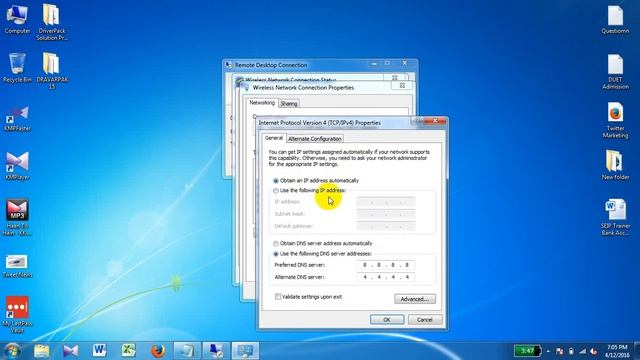
Task: Open the DriverPack Solution folder
Action: [51, 22]
